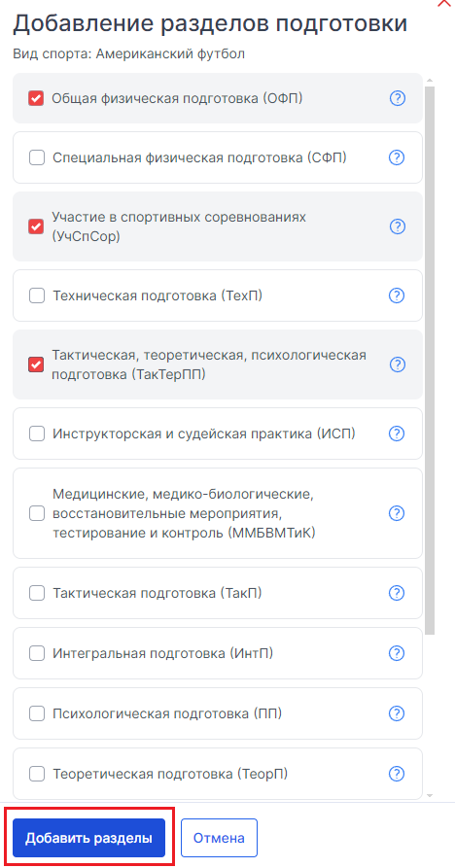Screen dimensions: 455x868
Task: View help for Инструкторская и судейская практика
Action: click(x=397, y=434)
